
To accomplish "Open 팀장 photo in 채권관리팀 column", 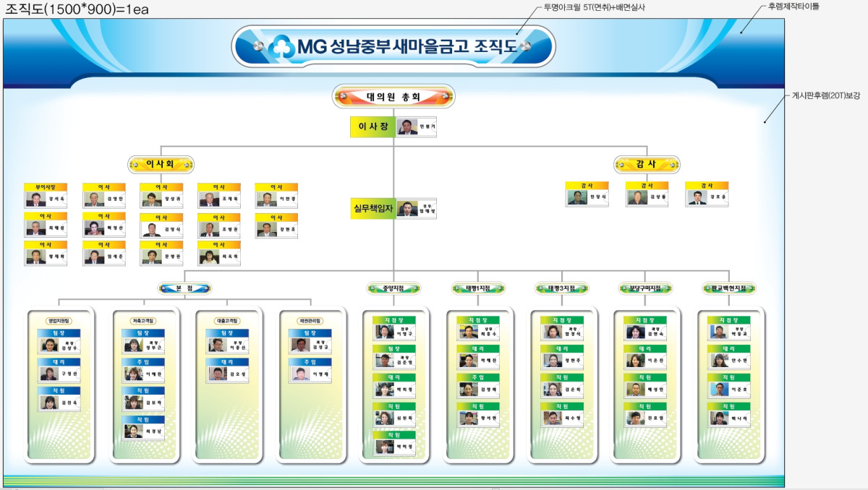I will pos(299,345).
